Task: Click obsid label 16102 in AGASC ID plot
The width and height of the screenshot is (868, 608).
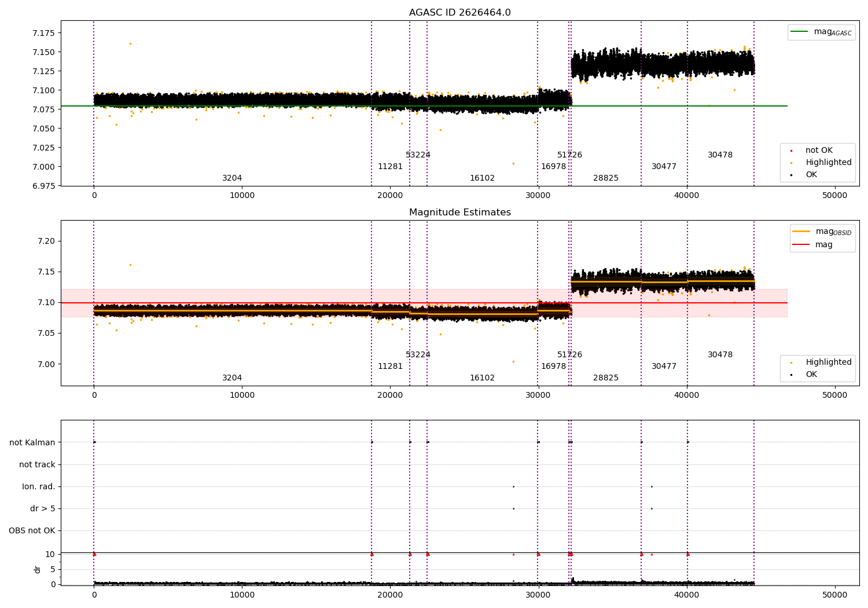Action: pos(482,178)
